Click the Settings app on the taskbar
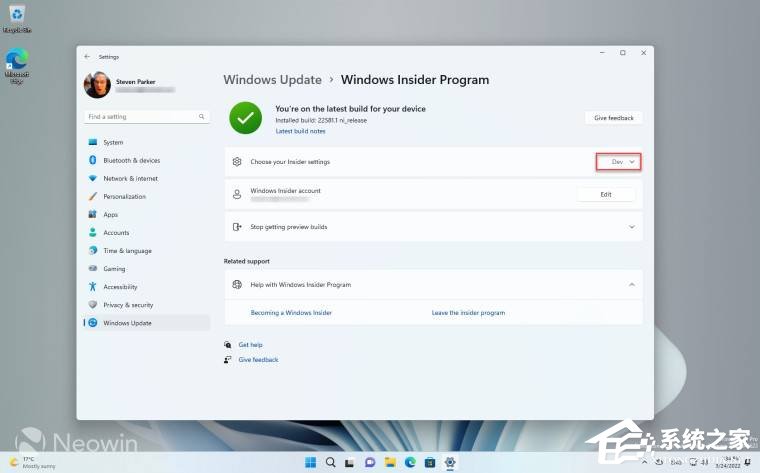The image size is (760, 473). click(x=450, y=462)
